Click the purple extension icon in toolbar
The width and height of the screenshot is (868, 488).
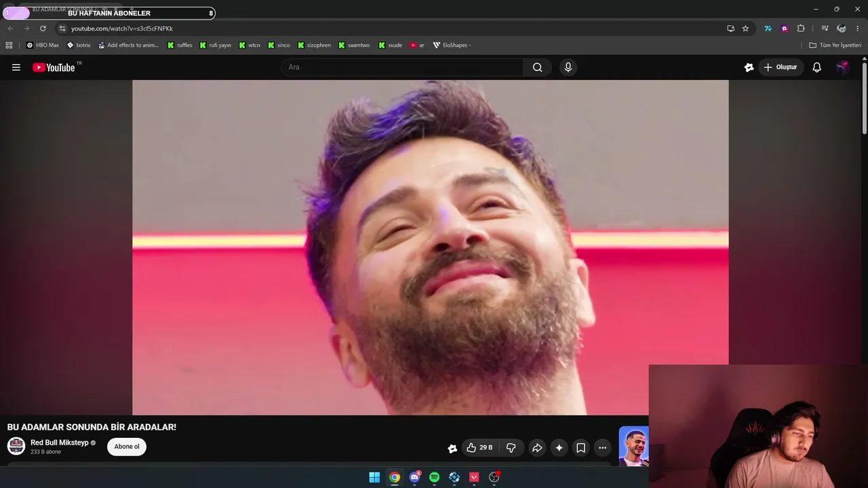tap(785, 28)
